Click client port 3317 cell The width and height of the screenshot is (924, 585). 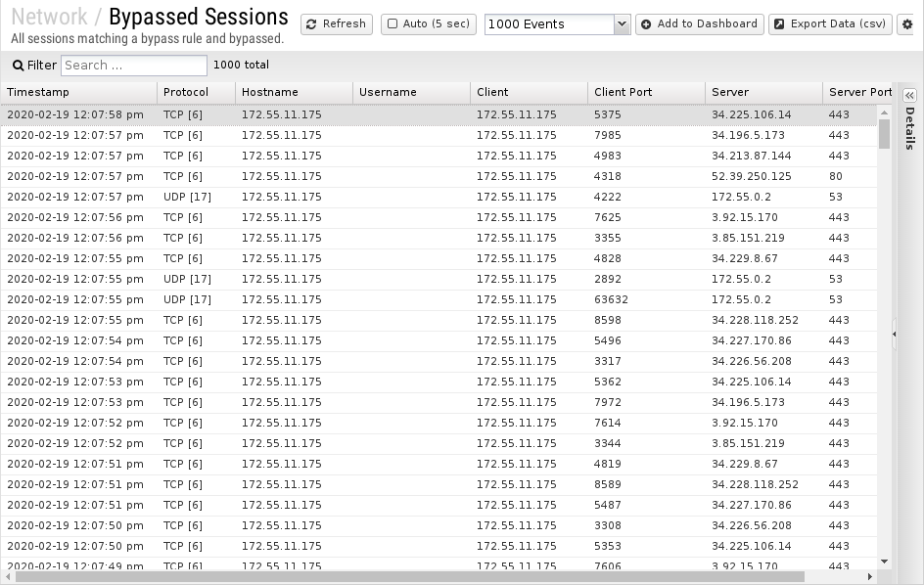point(646,362)
